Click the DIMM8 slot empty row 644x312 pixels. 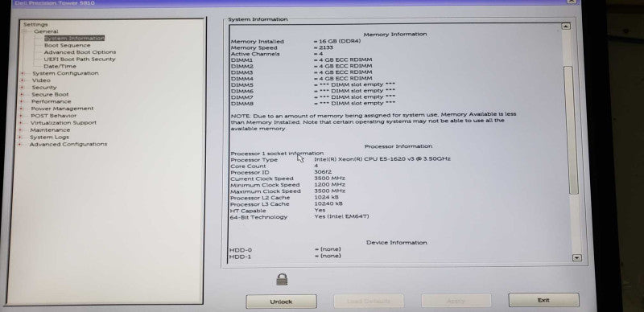coord(313,104)
